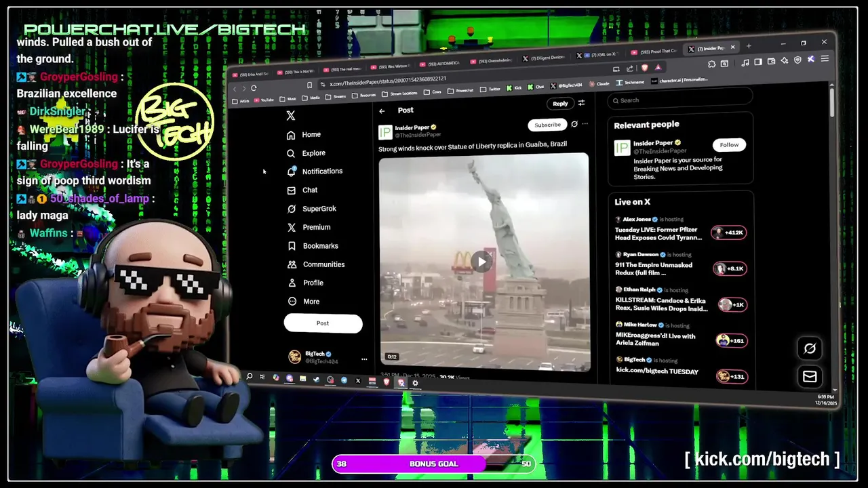Open Settings gear on taskbar

(415, 383)
